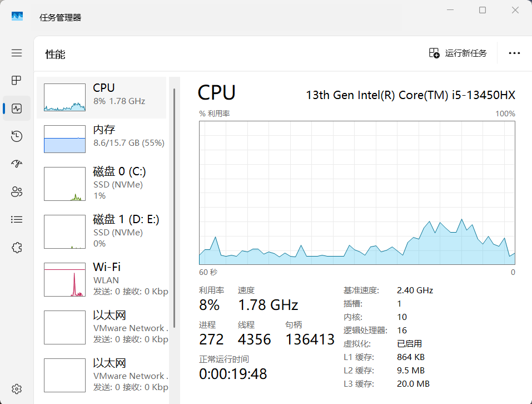Open the three-dot more options menu

(514, 53)
